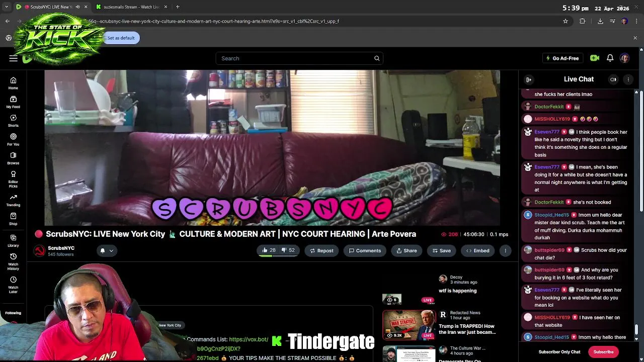The image size is (644, 362).
Task: Open the ScrubsNYC channel avatar
Action: 39,251
